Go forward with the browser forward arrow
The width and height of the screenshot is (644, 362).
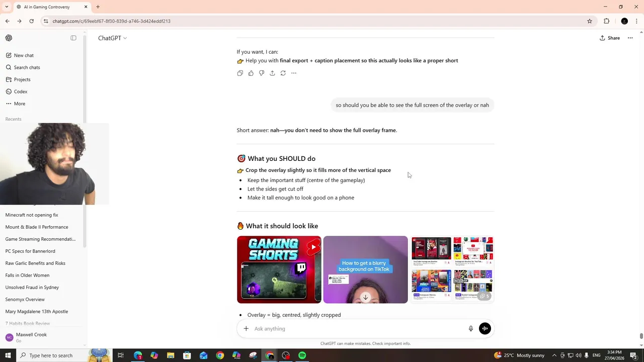(x=19, y=21)
